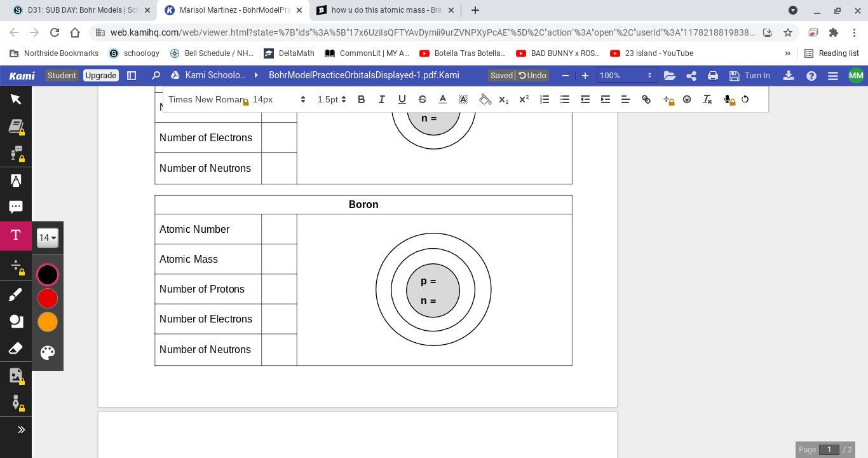This screenshot has height=458, width=868.
Task: Open the 100% zoom level dropdown
Action: point(626,76)
